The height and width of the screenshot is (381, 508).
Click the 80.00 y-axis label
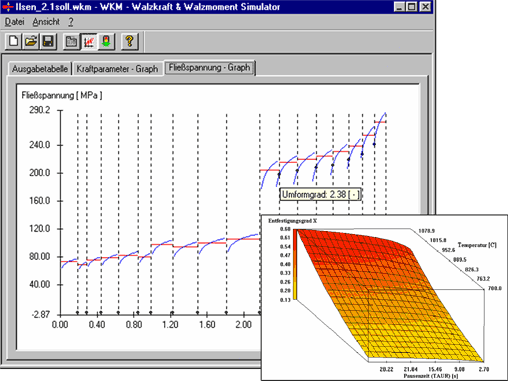point(39,257)
